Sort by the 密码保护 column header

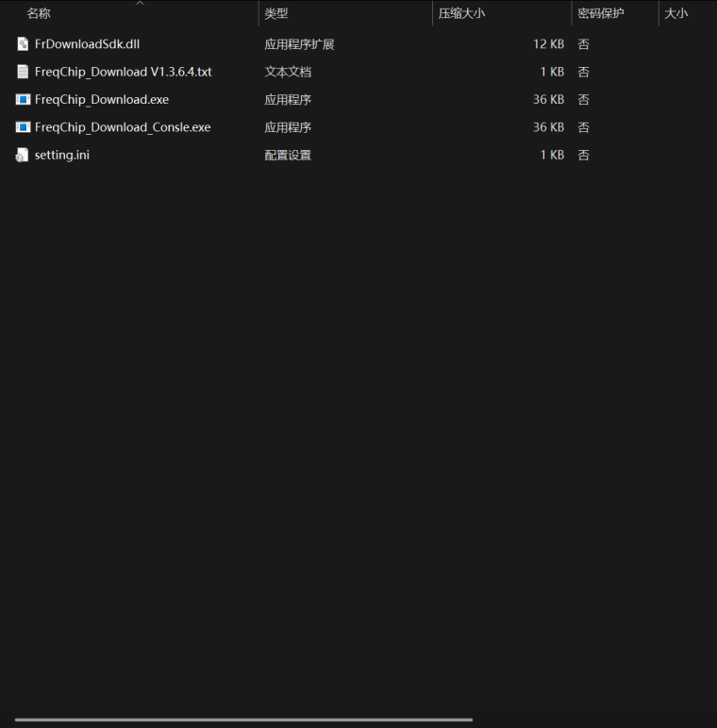[x=600, y=13]
